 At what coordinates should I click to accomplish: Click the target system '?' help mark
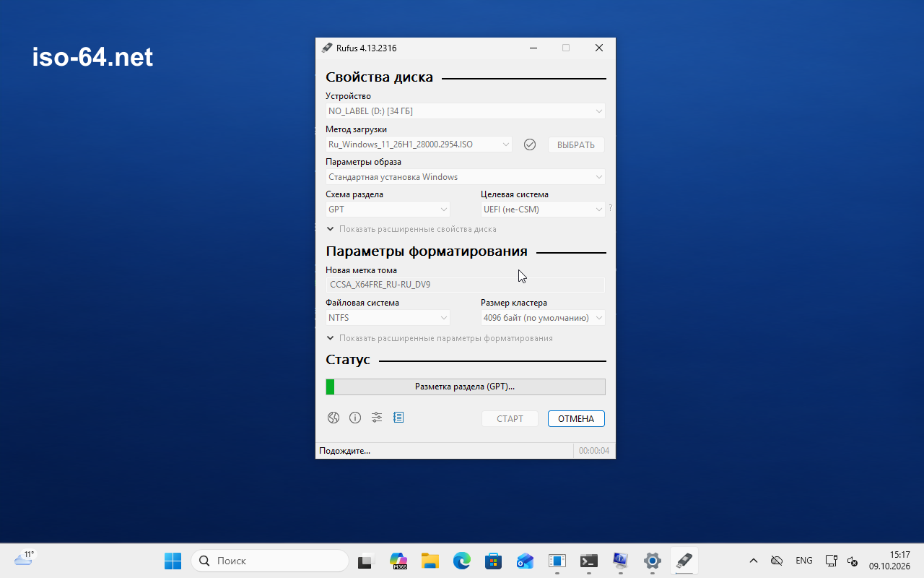[610, 208]
